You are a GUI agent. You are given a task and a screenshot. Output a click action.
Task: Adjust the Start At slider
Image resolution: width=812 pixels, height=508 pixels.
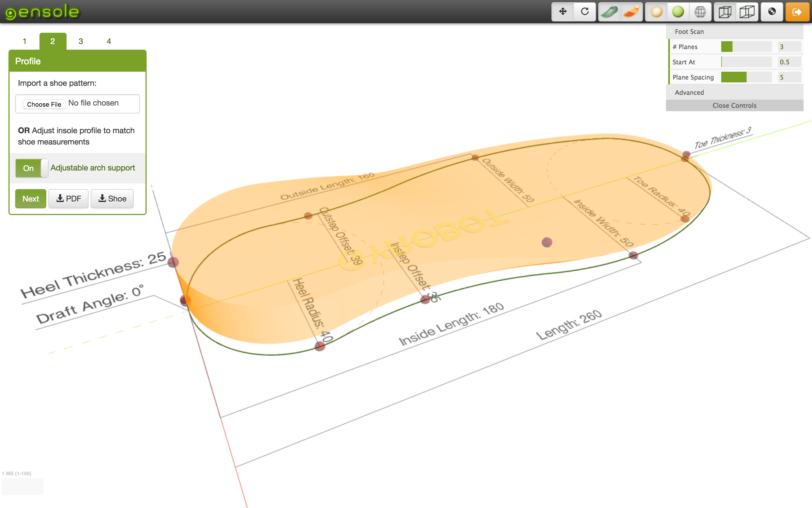[746, 62]
